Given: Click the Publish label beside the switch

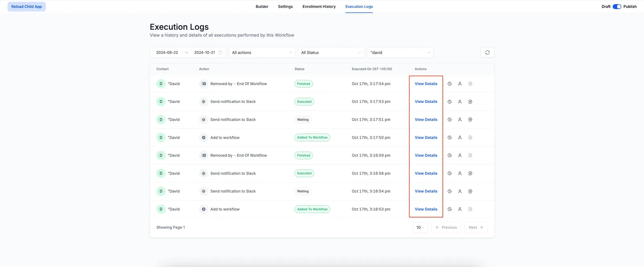Looking at the screenshot, I should click(630, 6).
